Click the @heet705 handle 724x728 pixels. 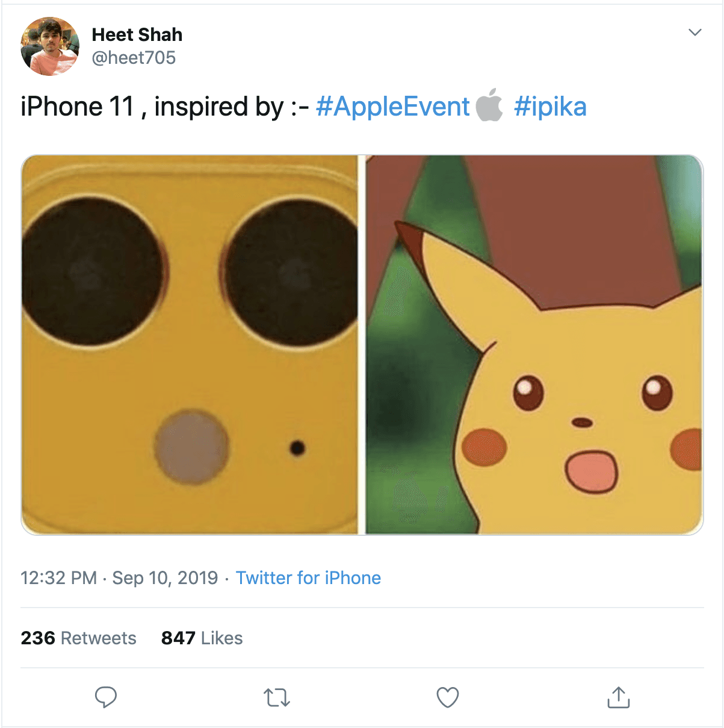coord(134,58)
